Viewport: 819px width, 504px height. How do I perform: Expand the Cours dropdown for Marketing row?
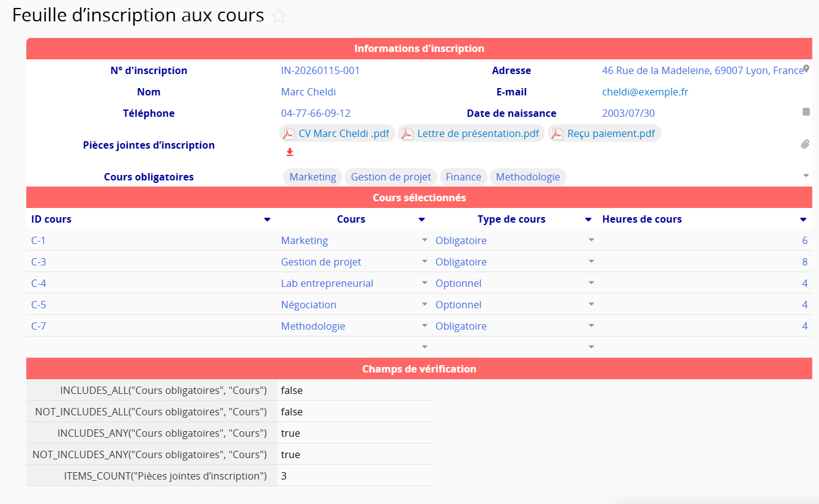pos(424,240)
